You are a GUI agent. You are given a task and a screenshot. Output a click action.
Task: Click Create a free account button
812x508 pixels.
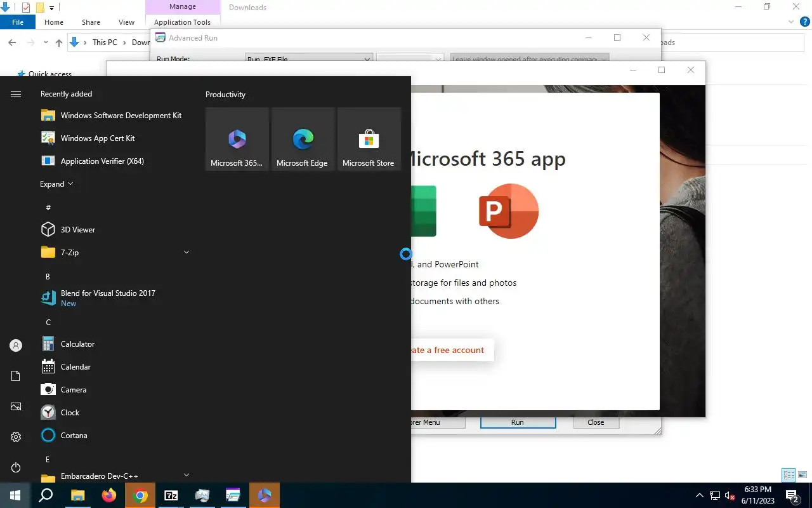[x=452, y=350]
